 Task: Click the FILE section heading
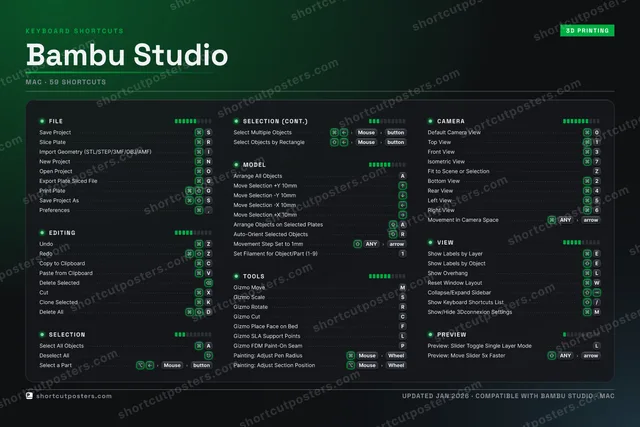(x=56, y=121)
